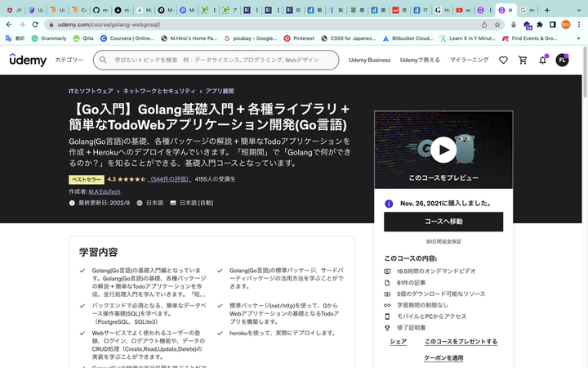Open the browser side panel icon
This screenshot has height=368, width=588.
(x=552, y=25)
